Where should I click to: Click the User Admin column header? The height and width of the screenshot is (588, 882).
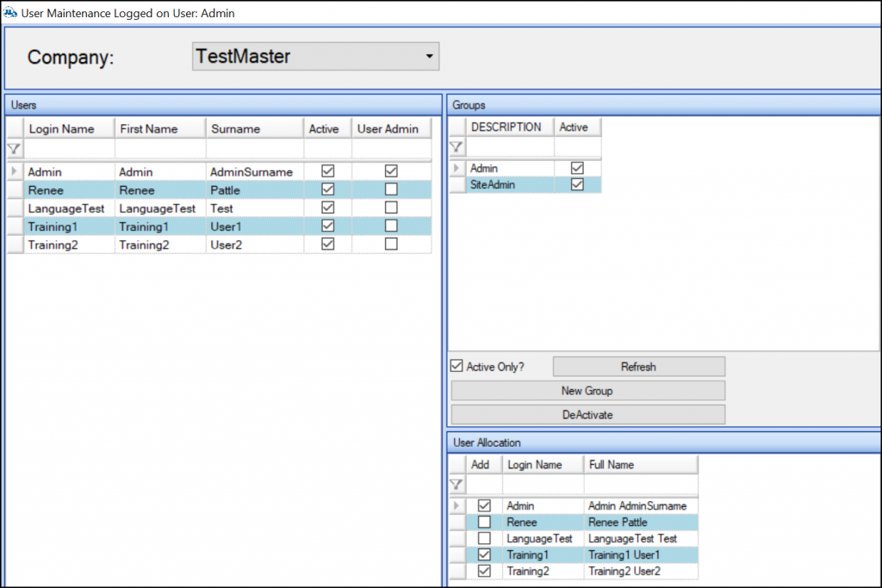[392, 128]
